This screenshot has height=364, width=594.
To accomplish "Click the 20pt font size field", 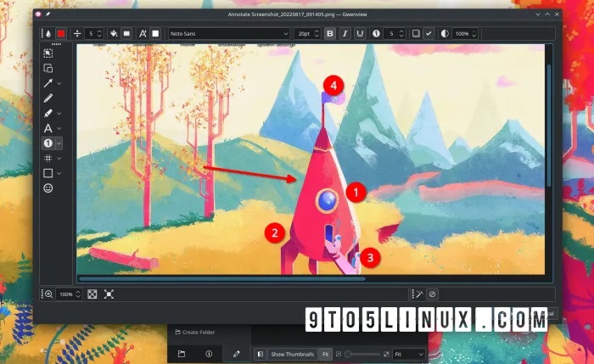I will pyautogui.click(x=307, y=34).
